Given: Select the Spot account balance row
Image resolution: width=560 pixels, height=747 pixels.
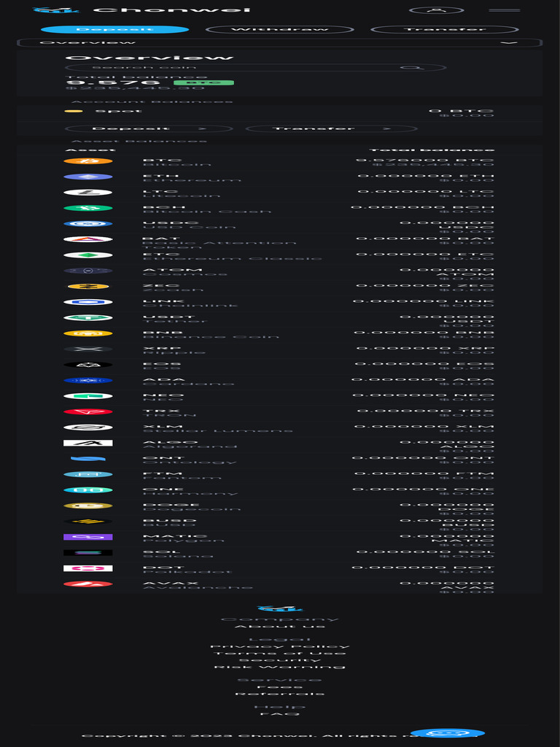Looking at the screenshot, I should [x=279, y=113].
